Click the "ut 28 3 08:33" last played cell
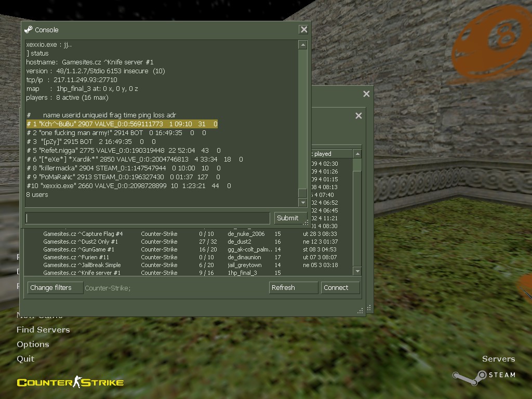Image resolution: width=532 pixels, height=399 pixels. [320, 234]
